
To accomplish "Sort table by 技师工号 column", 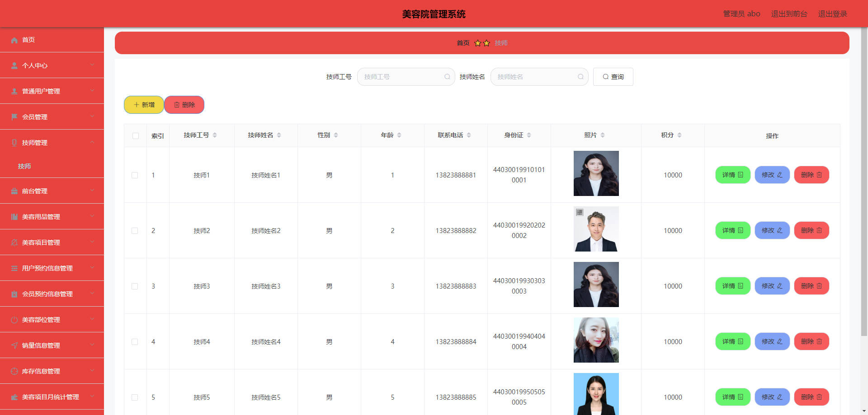I will coord(215,135).
